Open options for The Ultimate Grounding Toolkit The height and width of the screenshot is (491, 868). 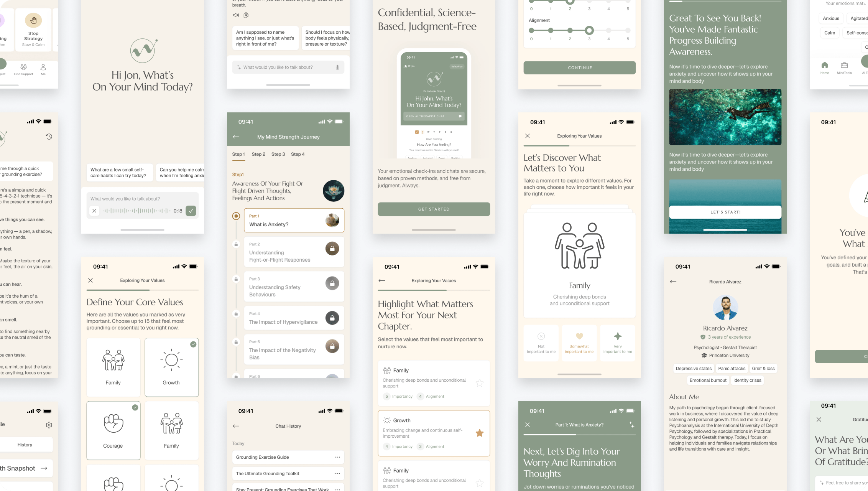[x=337, y=474]
